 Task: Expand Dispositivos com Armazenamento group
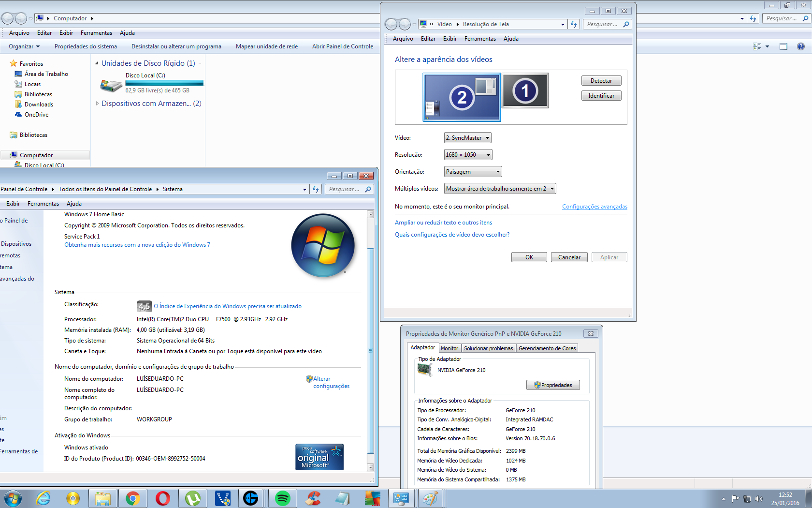tap(97, 104)
